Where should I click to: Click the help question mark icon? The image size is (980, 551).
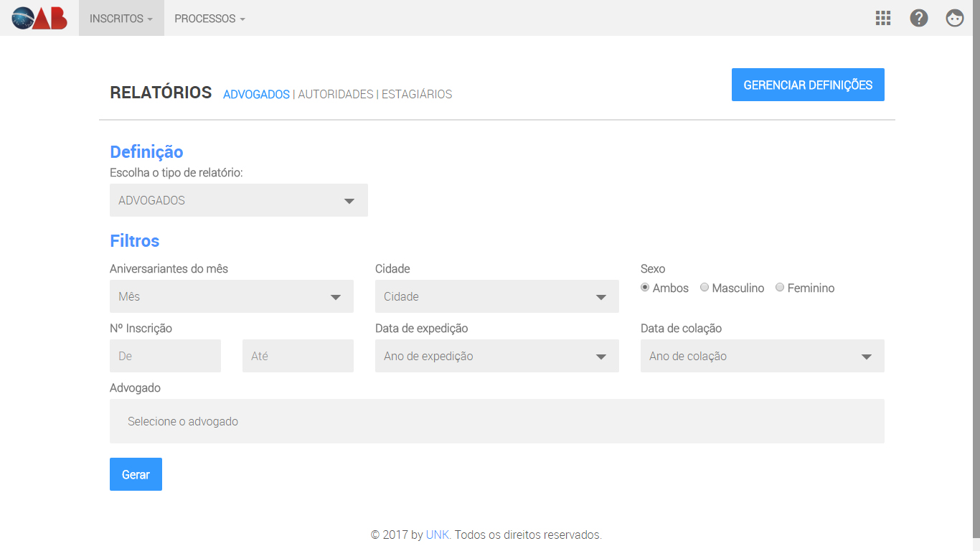coord(919,18)
